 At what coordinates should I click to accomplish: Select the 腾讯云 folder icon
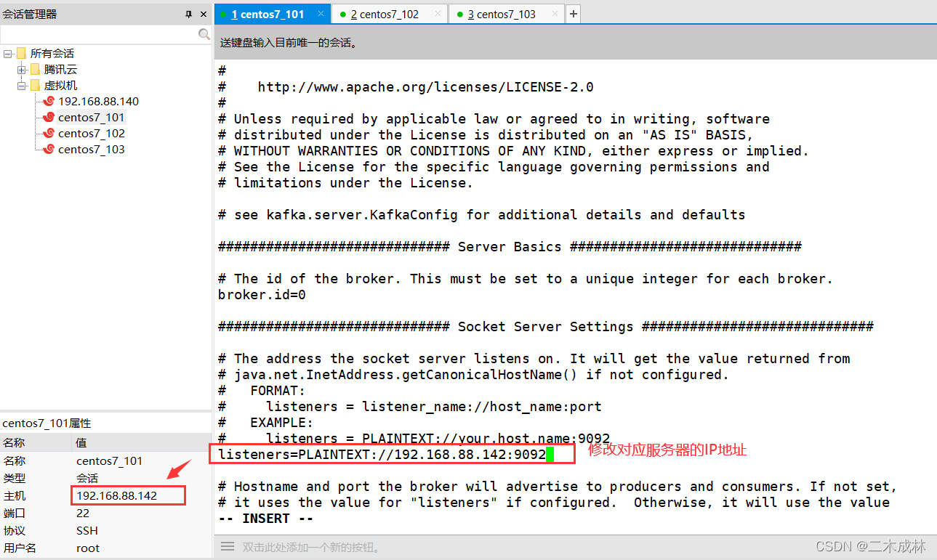point(35,69)
